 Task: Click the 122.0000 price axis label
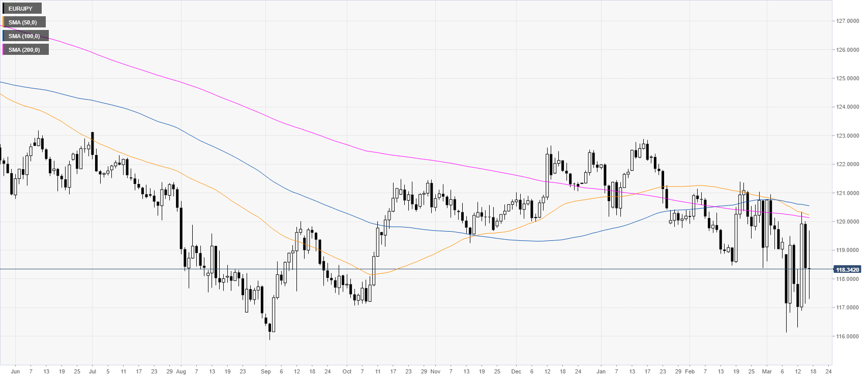point(848,165)
